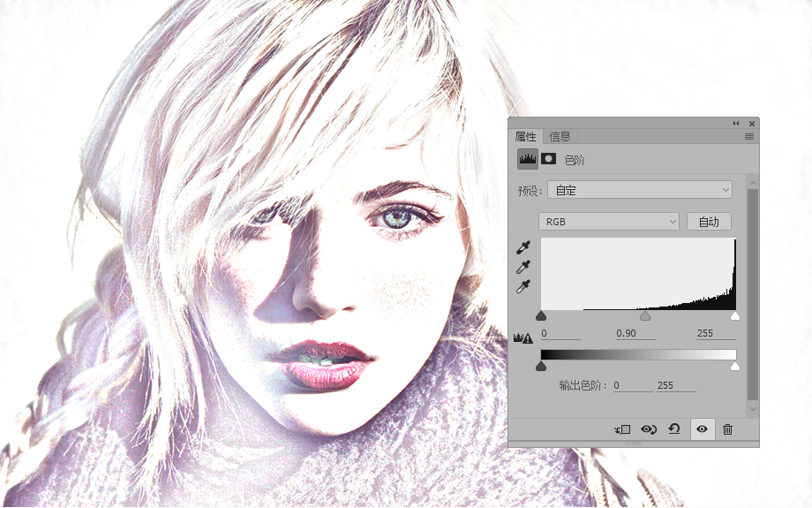This screenshot has width=812, height=508.
Task: Click the midtone gray input slider
Action: pyautogui.click(x=644, y=315)
